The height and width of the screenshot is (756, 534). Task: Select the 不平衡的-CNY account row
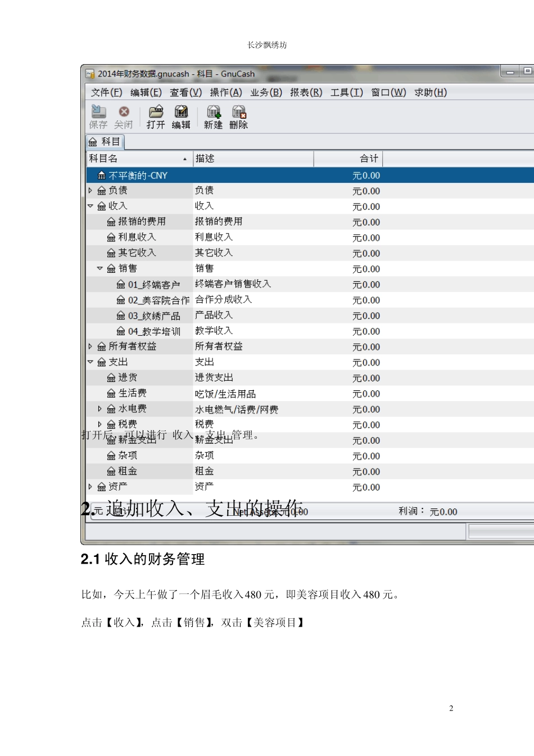click(310, 175)
